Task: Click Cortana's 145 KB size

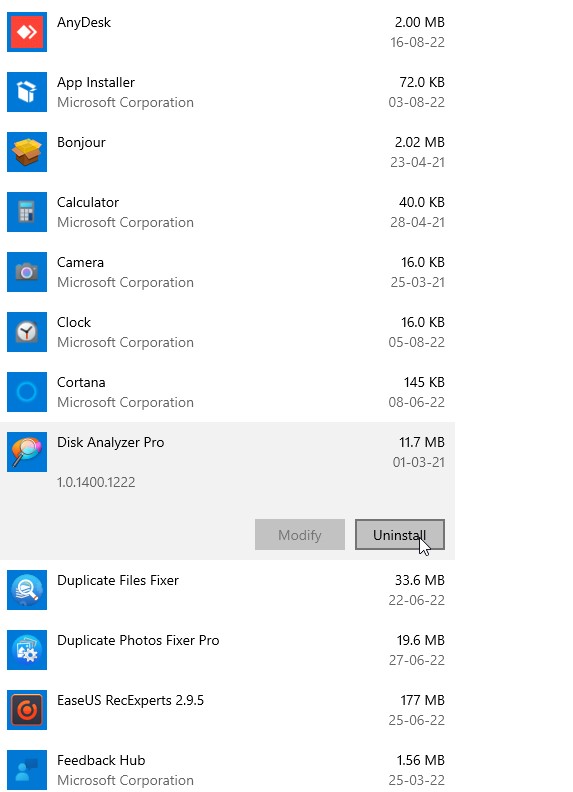Action: click(x=424, y=382)
